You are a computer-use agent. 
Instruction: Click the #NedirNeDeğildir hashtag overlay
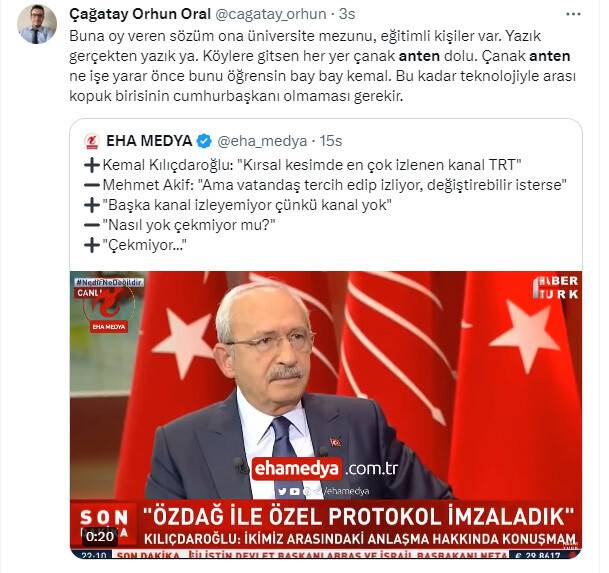point(108,282)
